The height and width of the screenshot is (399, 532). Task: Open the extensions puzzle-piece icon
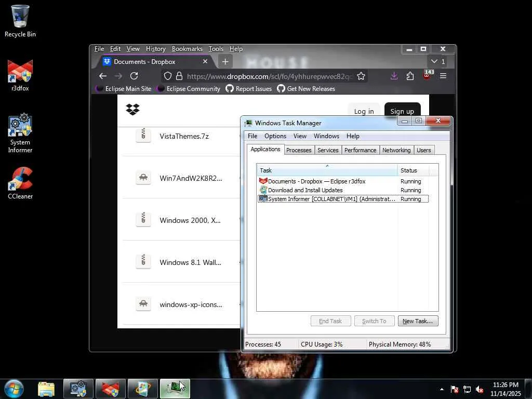(x=410, y=76)
